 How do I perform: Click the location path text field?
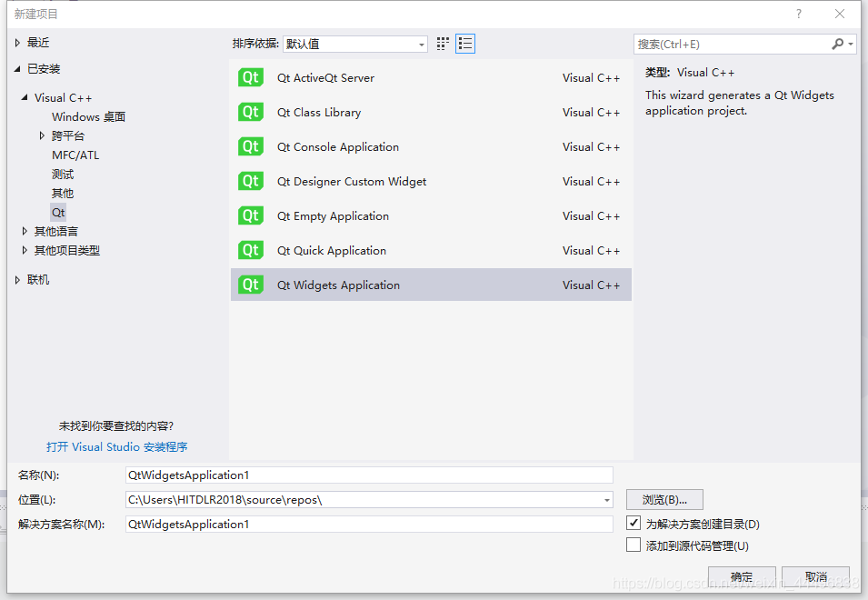click(x=364, y=500)
